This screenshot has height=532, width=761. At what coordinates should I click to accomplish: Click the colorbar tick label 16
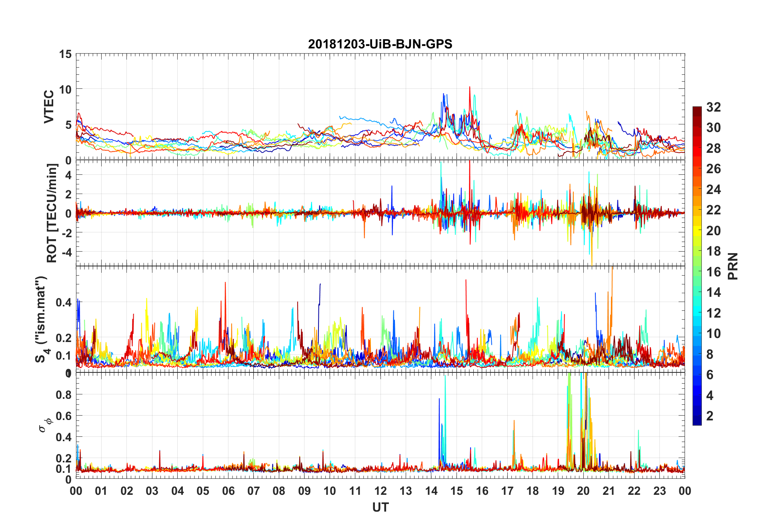[713, 272]
